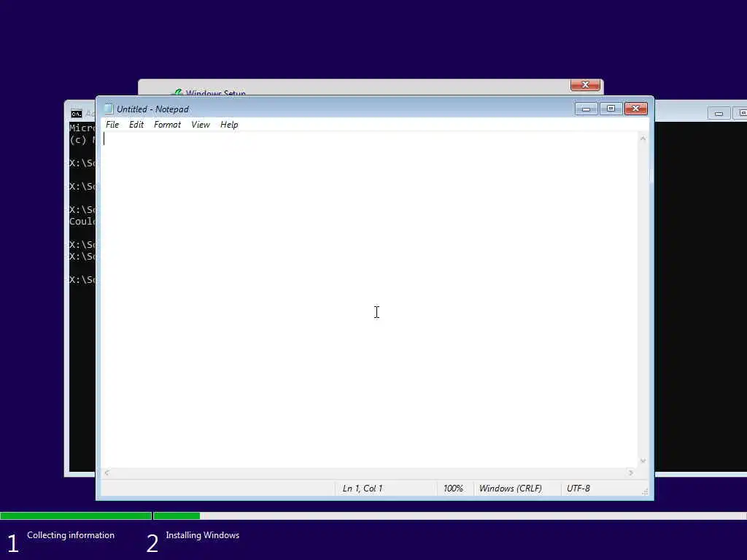This screenshot has height=560, width=747.
Task: Click the vertical scrollbar up arrow in Notepad
Action: tap(643, 139)
